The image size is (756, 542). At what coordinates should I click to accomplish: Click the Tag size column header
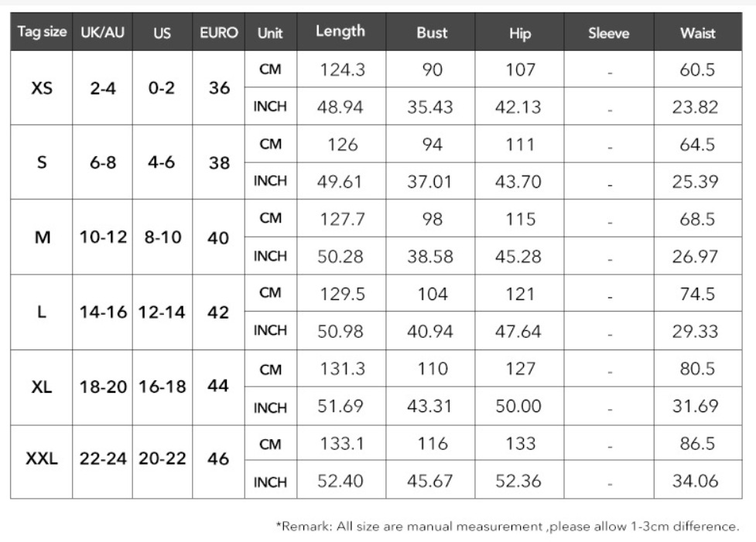tap(42, 32)
